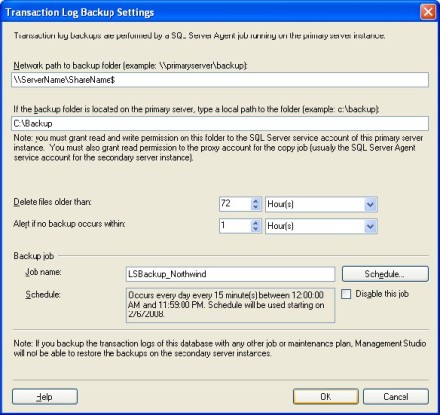440x415 pixels.
Task: Click the network path to backup folder field
Action: tap(220, 80)
